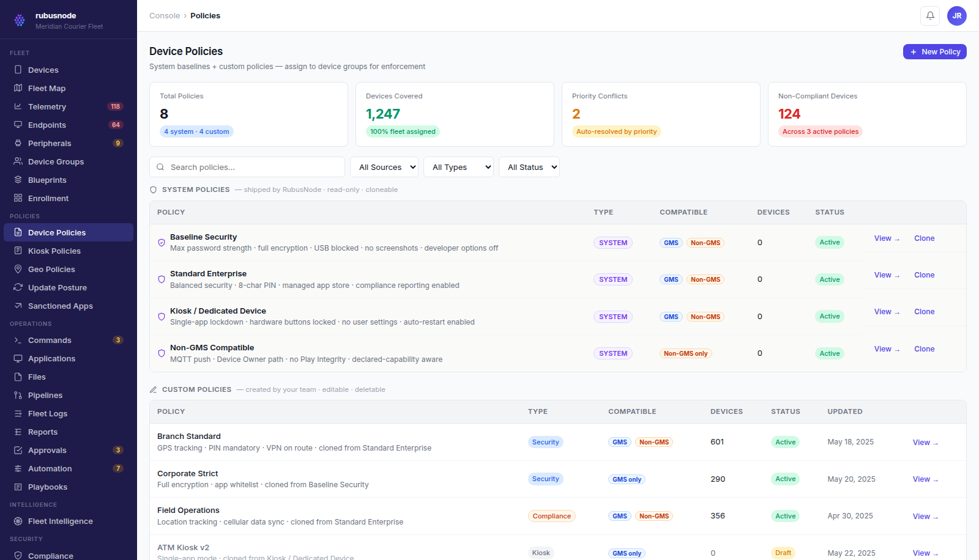Screen dimensions: 979x560
Task: Click the Fleet Intelligence icon
Action: [18, 521]
